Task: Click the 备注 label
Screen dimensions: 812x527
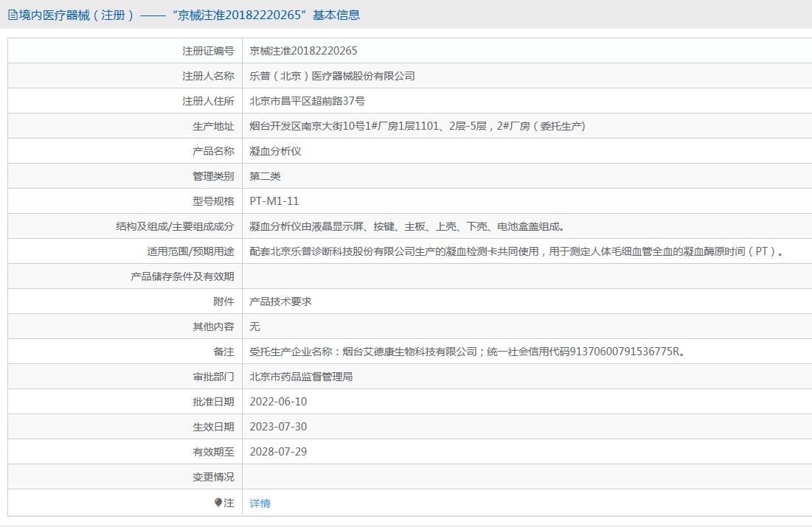Action: coord(223,352)
